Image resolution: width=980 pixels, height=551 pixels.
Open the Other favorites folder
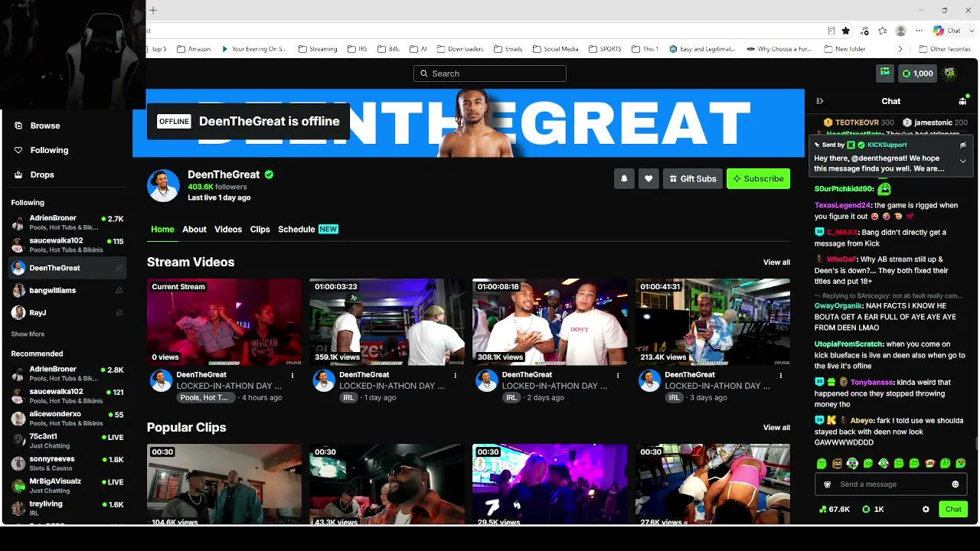[943, 49]
